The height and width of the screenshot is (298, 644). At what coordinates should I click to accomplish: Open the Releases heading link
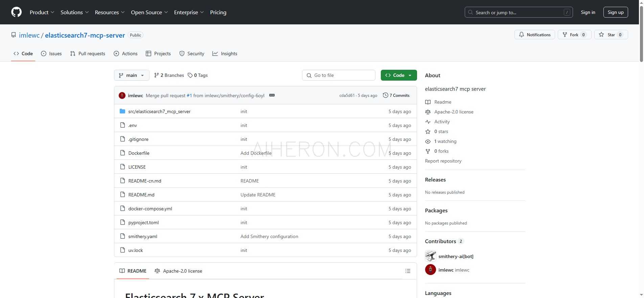pyautogui.click(x=435, y=180)
